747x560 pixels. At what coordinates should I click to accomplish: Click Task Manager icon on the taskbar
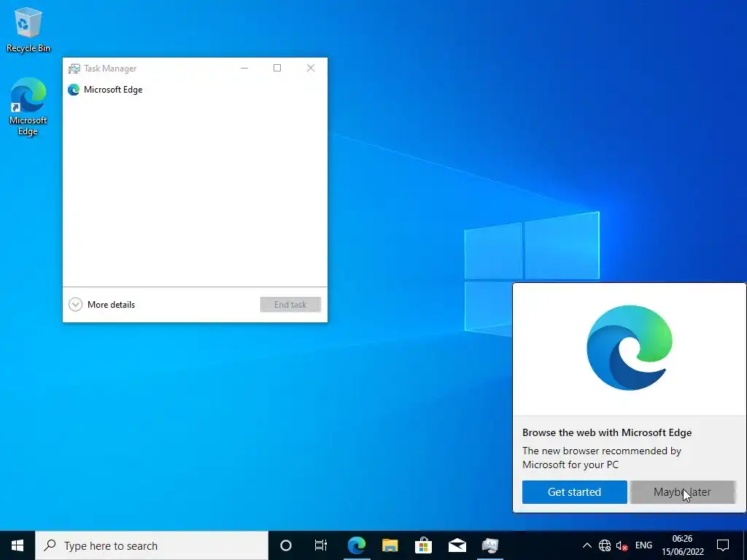[490, 545]
